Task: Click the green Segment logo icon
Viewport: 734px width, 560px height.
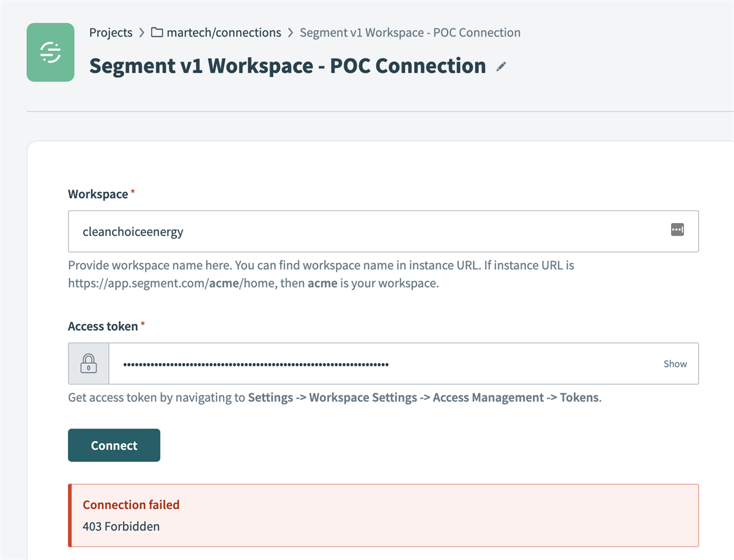Action: [50, 52]
